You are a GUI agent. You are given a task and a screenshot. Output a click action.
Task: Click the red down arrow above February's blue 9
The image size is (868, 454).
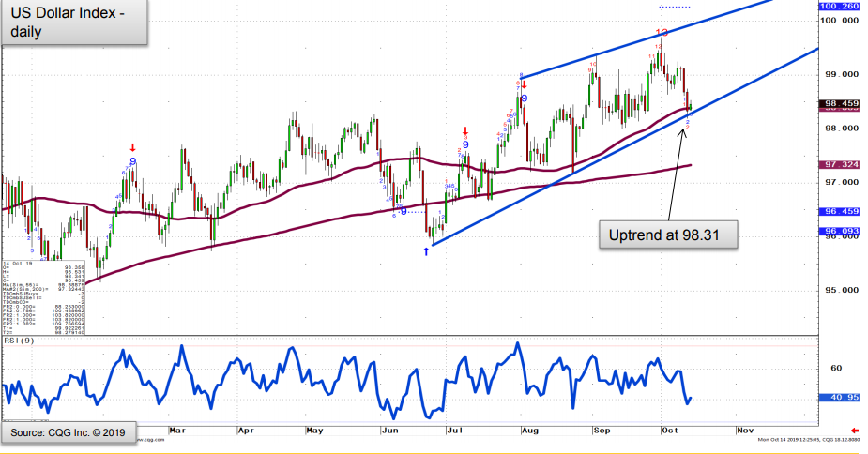coord(133,147)
